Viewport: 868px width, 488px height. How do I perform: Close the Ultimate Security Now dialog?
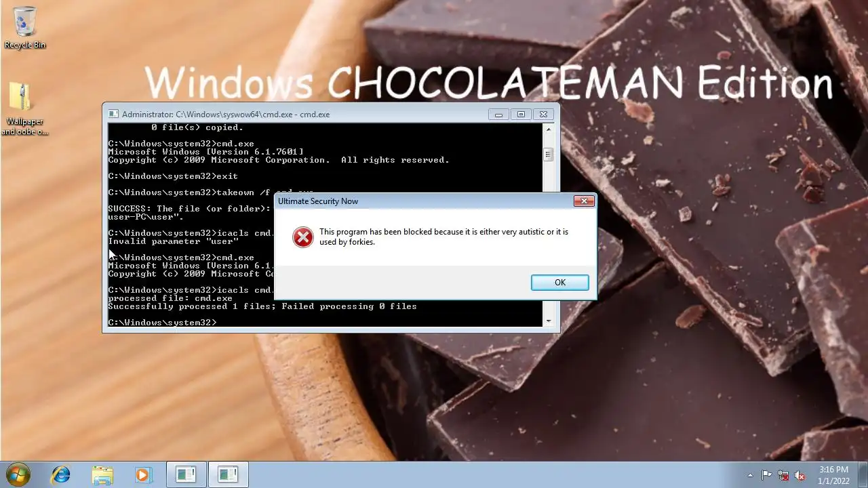584,201
